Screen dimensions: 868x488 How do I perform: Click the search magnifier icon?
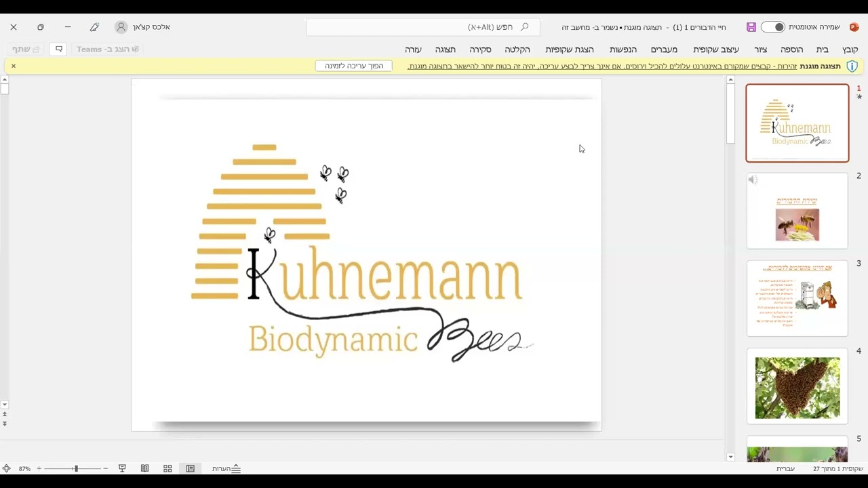pyautogui.click(x=524, y=27)
